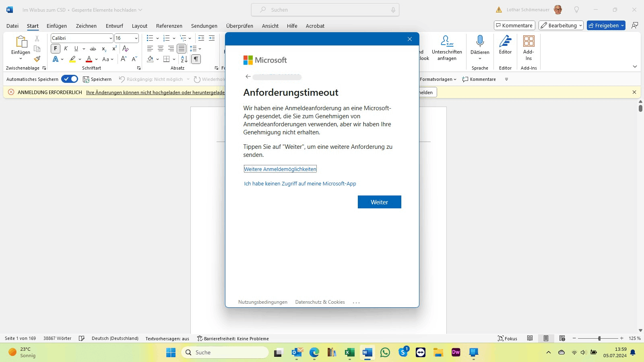Apply the yellow text highlight color
Viewport: 644px width, 362px height.
tap(72, 59)
